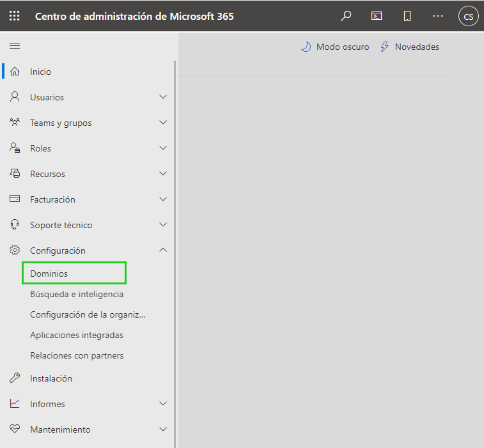The width and height of the screenshot is (484, 448).
Task: Click the navigation pane vertical scrollbar
Action: (175, 254)
